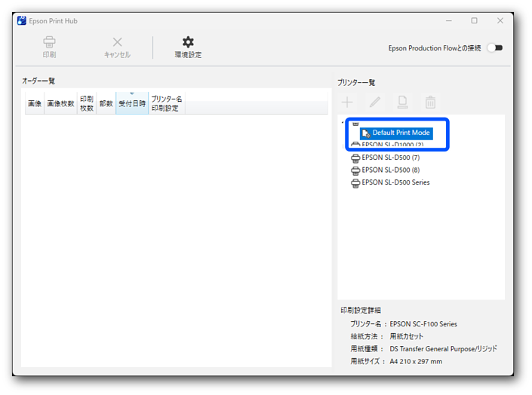Toggle Epson Production Flow connection switch
Image resolution: width=532 pixels, height=395 pixels.
point(494,47)
